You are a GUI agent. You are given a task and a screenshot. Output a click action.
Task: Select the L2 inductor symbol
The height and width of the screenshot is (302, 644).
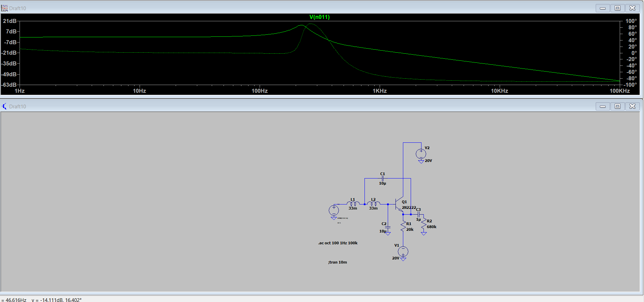(374, 203)
